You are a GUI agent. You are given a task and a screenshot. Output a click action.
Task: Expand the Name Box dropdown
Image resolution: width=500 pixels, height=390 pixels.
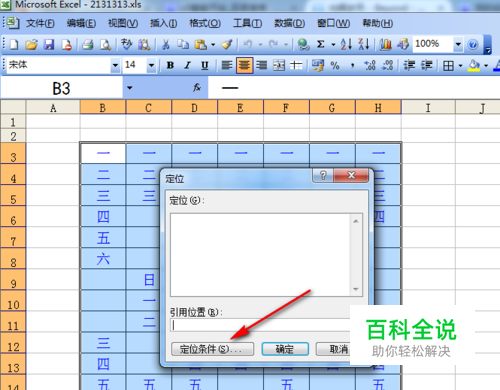[129, 88]
